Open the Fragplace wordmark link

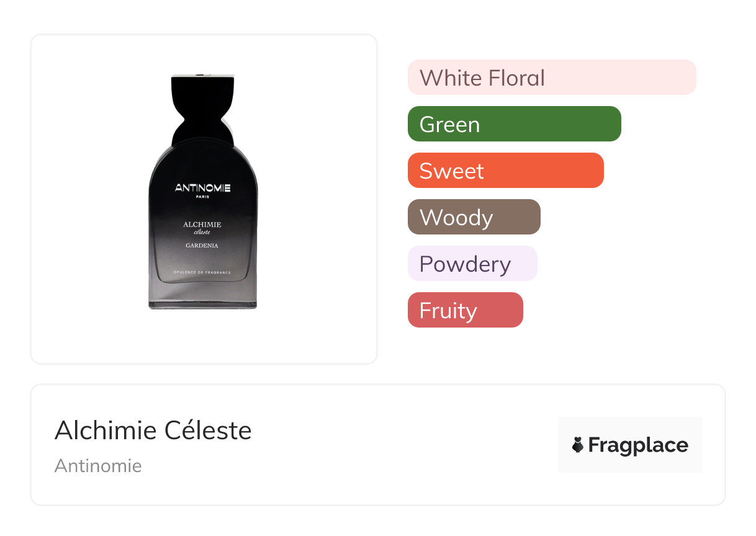(638, 445)
